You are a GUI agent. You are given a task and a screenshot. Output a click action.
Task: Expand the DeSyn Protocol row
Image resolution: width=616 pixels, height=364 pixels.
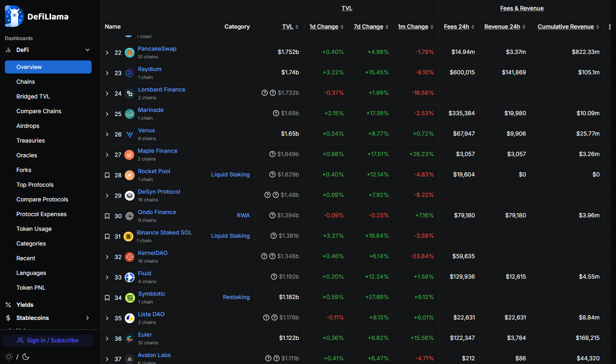(107, 196)
